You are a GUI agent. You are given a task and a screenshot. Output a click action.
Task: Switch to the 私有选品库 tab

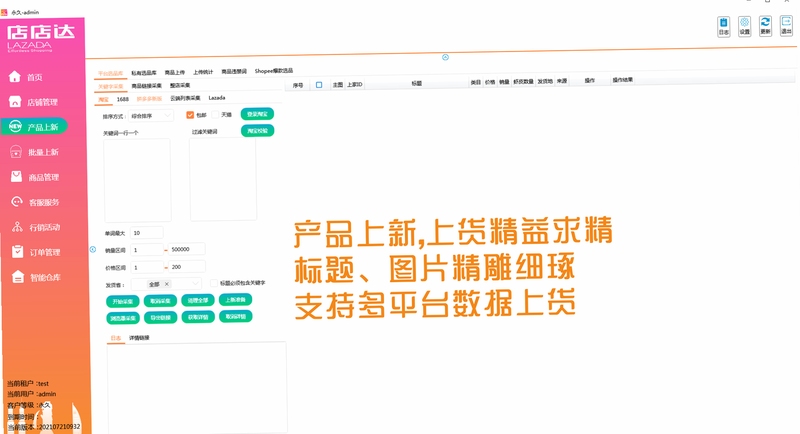tap(144, 73)
